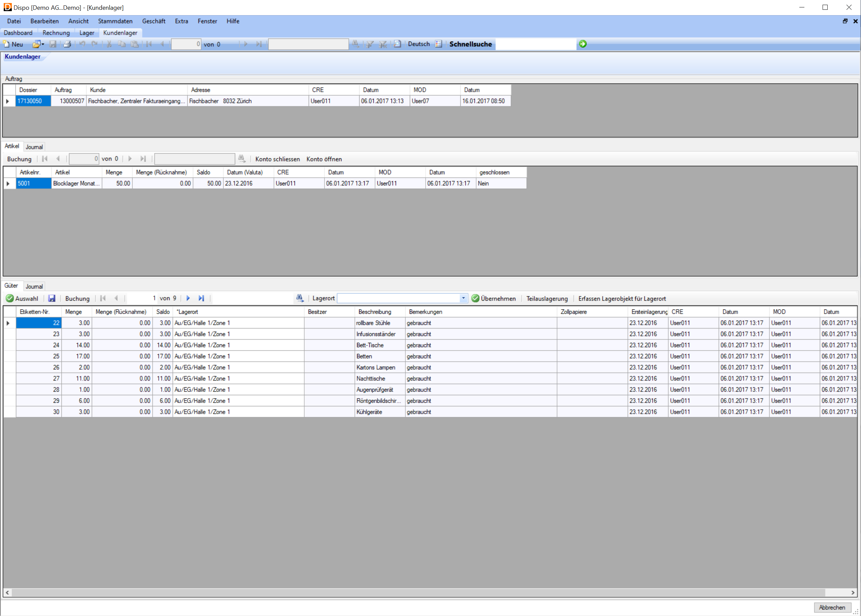Click the last-record blue arrow in Güter toolbar
The height and width of the screenshot is (616, 861).
point(202,299)
